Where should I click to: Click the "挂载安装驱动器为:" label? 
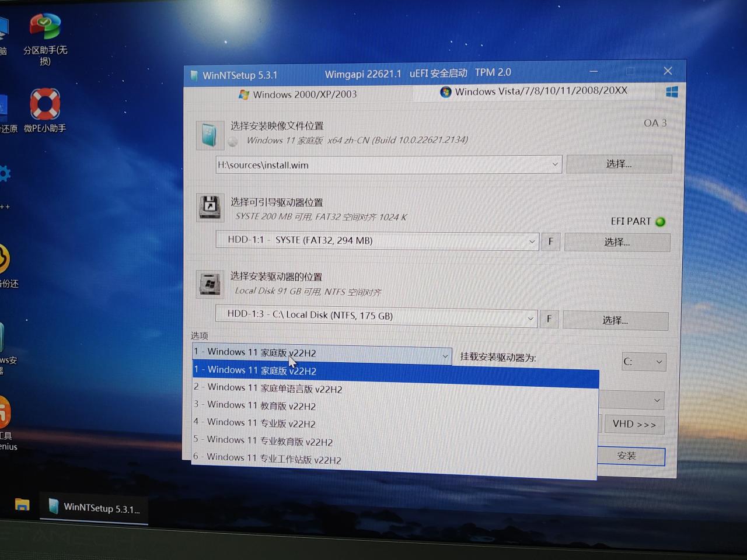point(498,357)
